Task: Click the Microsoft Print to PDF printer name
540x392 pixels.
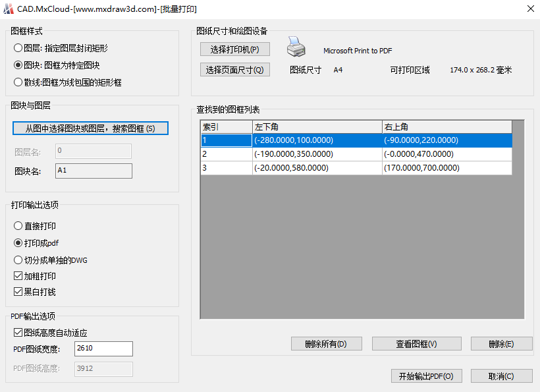Action: click(358, 51)
